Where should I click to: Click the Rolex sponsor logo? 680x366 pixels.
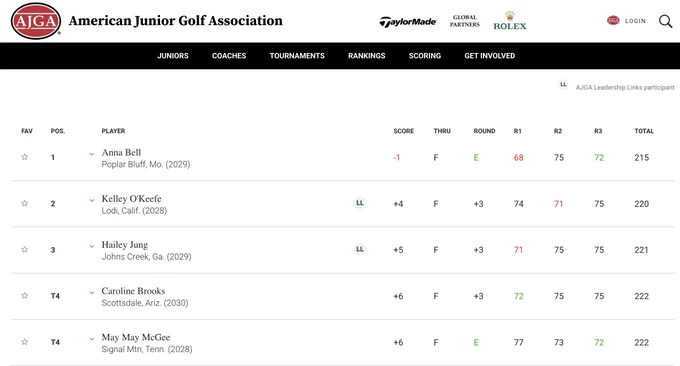tap(510, 21)
